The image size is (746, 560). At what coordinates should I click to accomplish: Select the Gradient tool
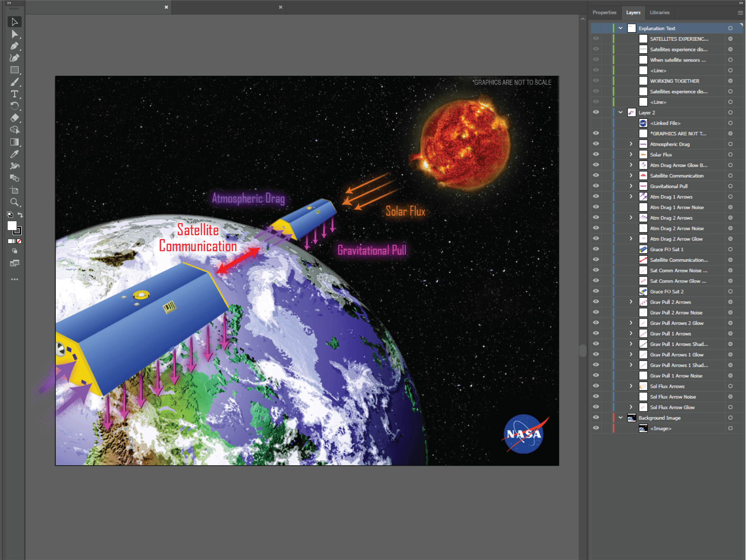tap(14, 142)
